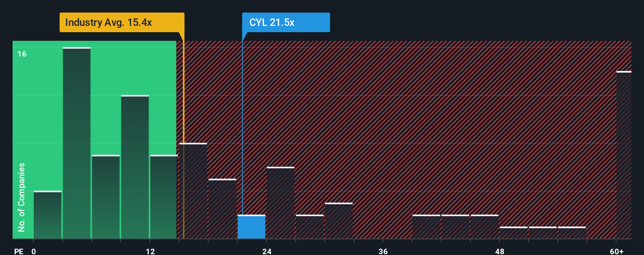The height and width of the screenshot is (255, 644).
Task: Click the x-axis label 36
Action: coord(383,251)
